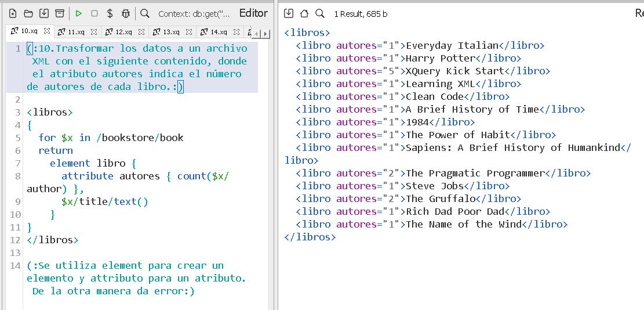This screenshot has height=310, width=644.
Task: Click the archive box icon for recent files
Action: [x=59, y=13]
